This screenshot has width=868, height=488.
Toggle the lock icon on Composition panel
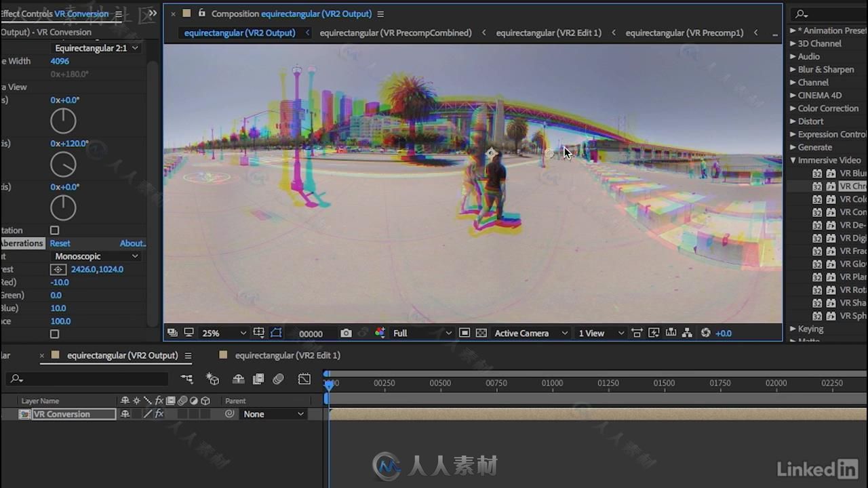(x=201, y=13)
